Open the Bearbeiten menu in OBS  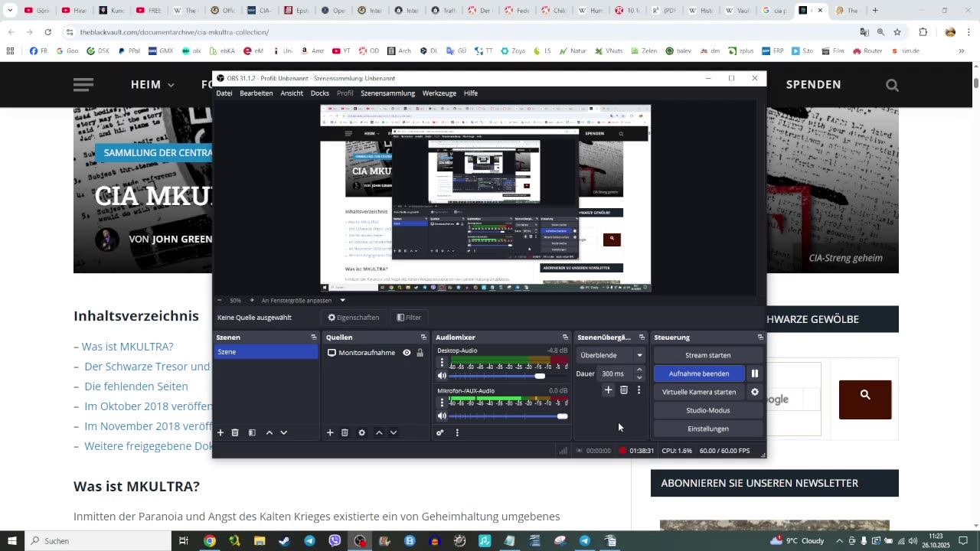coord(256,93)
